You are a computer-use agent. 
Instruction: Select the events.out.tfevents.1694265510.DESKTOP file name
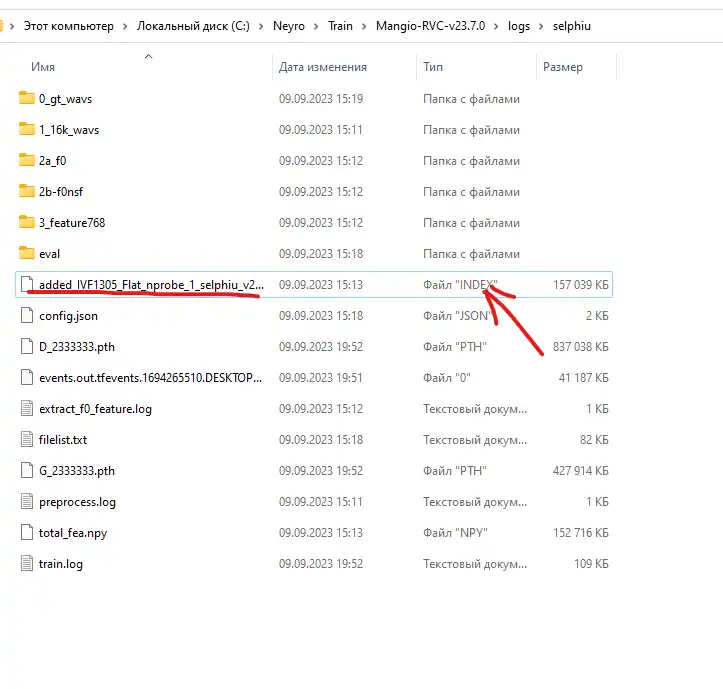click(150, 378)
